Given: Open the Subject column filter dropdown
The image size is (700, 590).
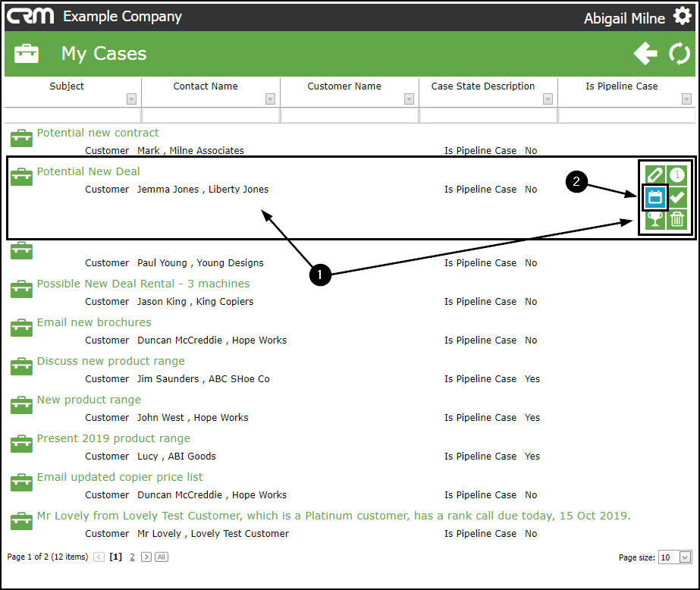Looking at the screenshot, I should tap(131, 99).
